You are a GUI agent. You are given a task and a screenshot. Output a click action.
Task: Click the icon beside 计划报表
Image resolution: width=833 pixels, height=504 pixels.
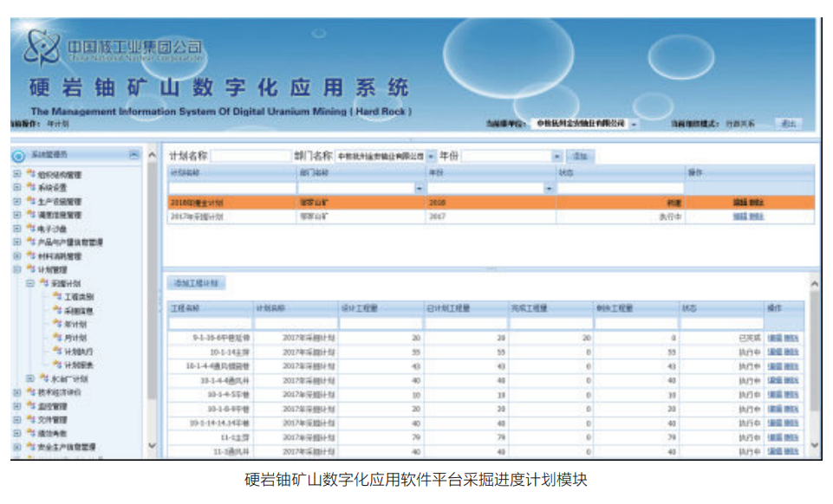coord(57,365)
